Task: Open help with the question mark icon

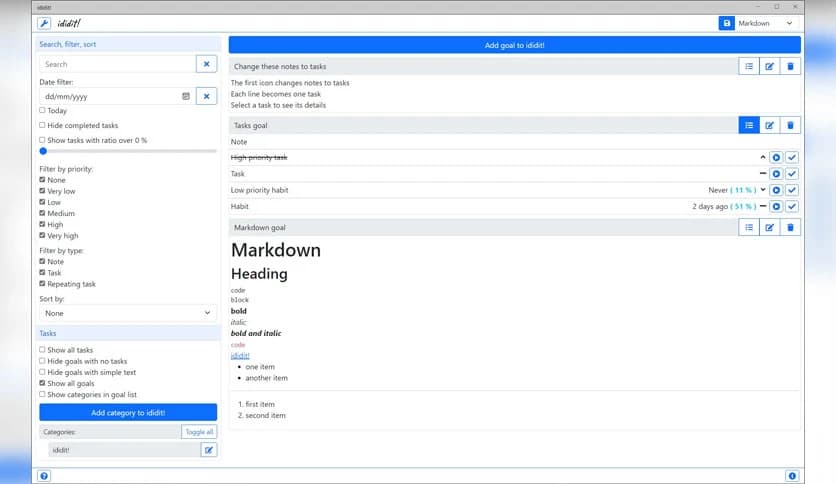Action: click(44, 476)
